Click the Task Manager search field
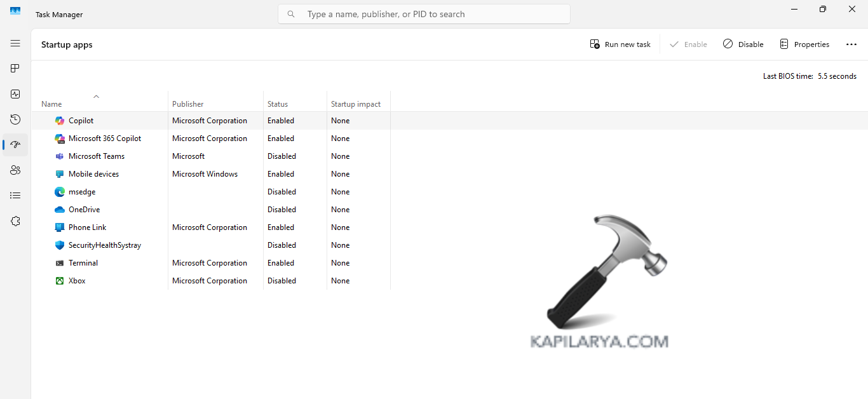 (424, 14)
